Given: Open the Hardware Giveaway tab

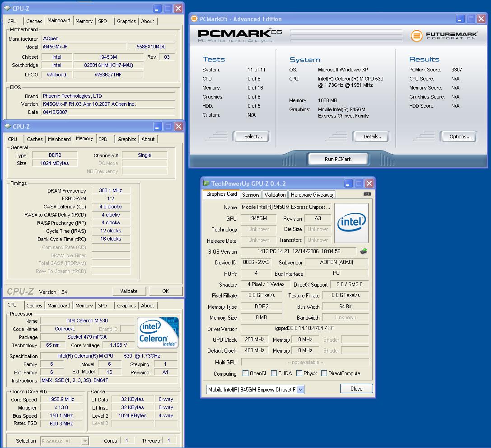Looking at the screenshot, I should pos(313,194).
